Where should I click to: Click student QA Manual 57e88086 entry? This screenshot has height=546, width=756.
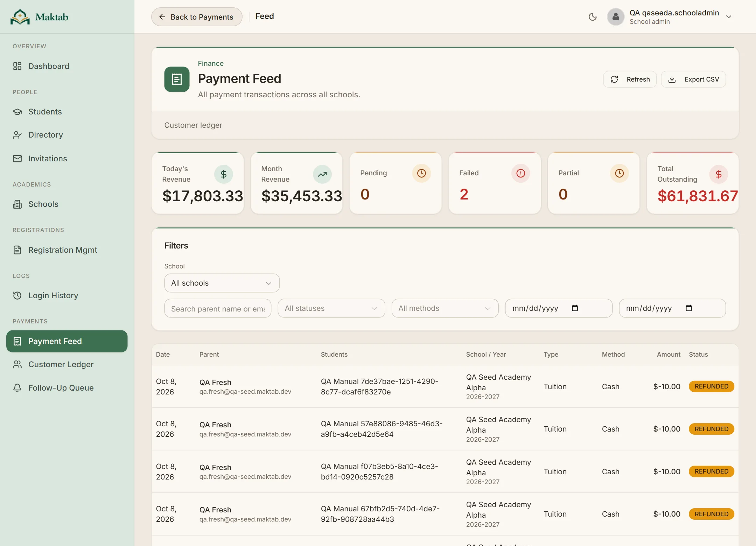[381, 429]
